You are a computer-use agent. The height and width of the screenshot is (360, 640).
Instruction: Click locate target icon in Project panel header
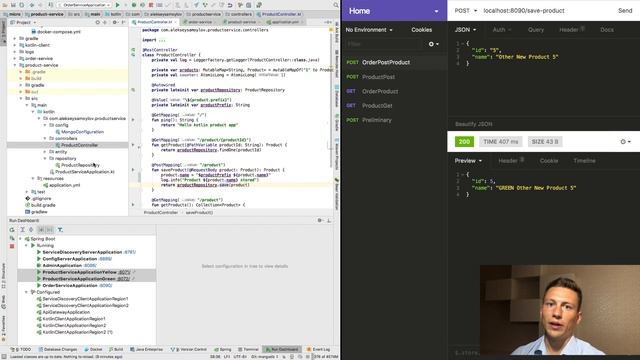98,22
